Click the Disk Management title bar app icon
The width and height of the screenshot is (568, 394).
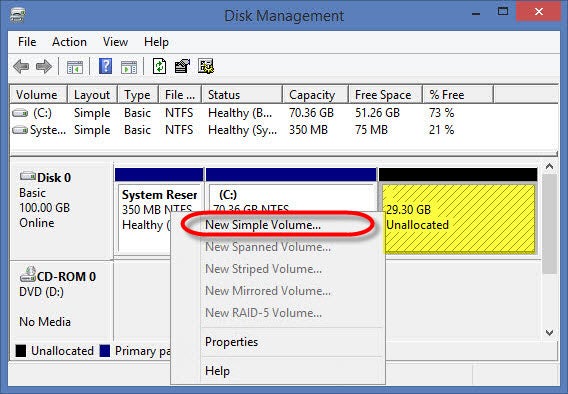(18, 16)
